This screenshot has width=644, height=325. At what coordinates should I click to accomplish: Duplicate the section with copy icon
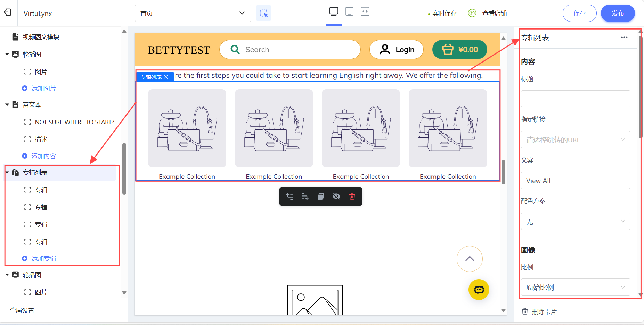[x=320, y=197]
